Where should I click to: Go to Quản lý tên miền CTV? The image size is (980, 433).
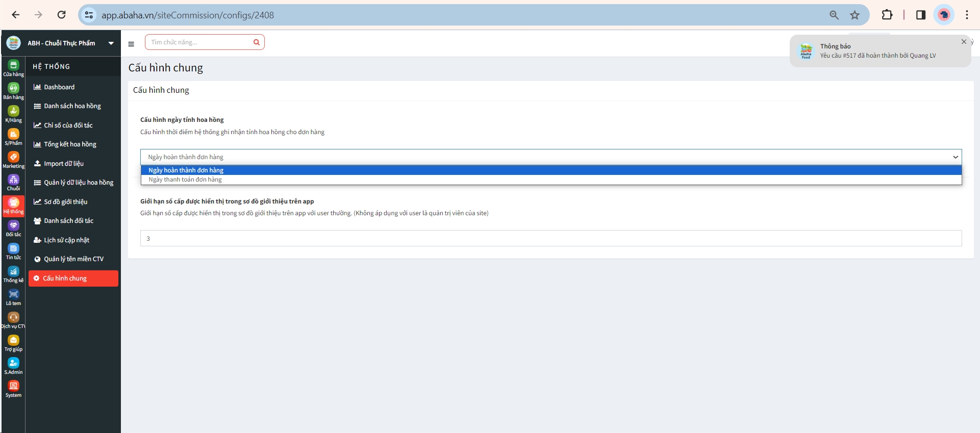73,259
